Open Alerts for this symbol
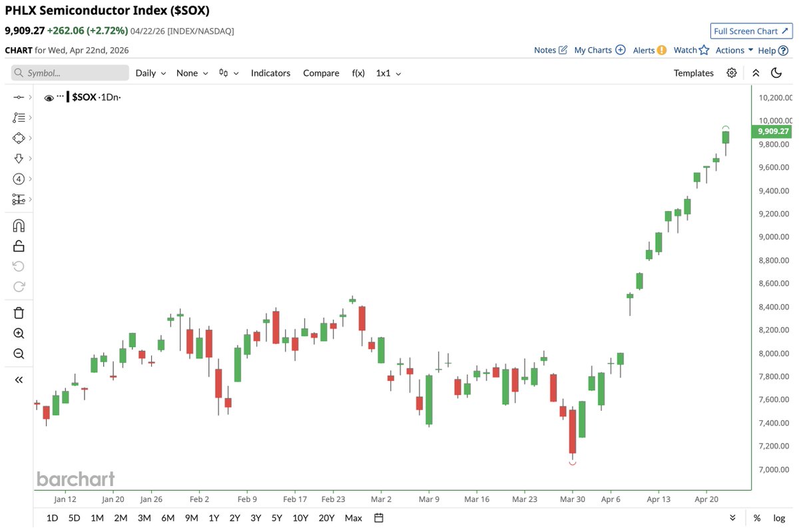This screenshot has height=532, width=799. click(x=650, y=50)
